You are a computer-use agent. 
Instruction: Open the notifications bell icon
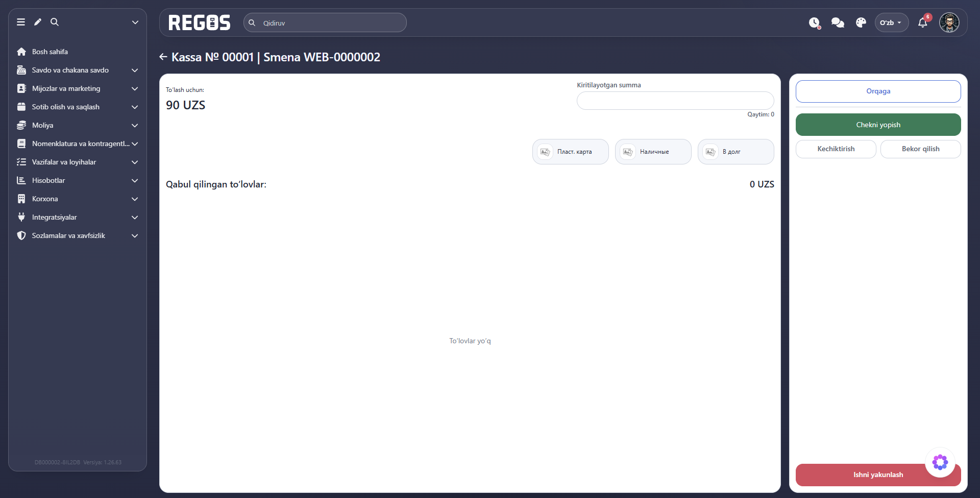click(923, 23)
